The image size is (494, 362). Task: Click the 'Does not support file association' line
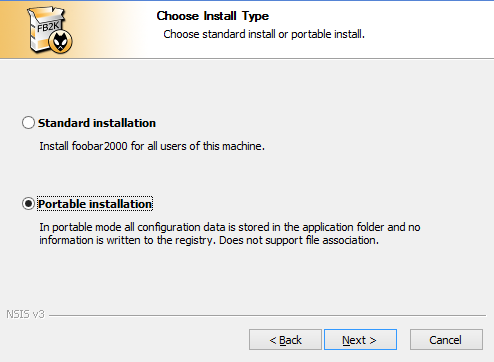coord(299,240)
